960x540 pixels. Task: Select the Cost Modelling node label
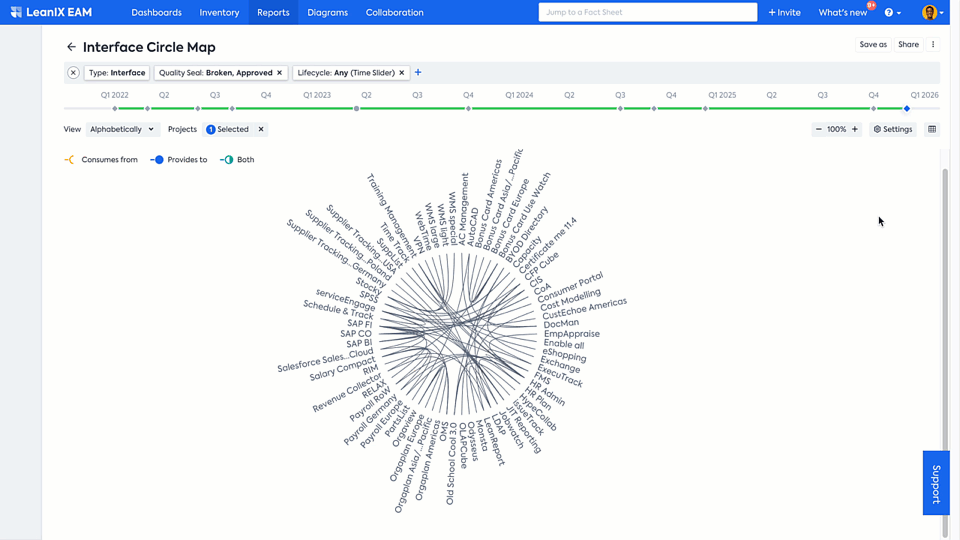[x=570, y=299]
